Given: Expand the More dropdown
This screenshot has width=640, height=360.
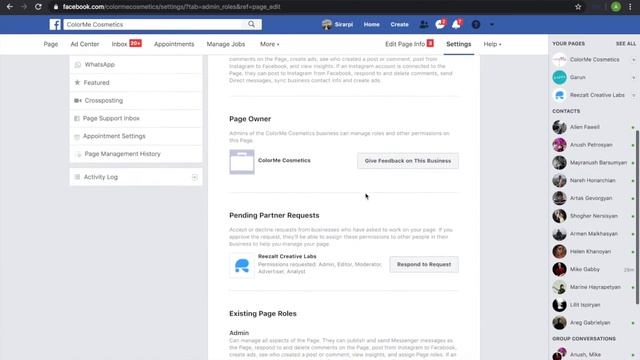Looking at the screenshot, I should (x=269, y=44).
